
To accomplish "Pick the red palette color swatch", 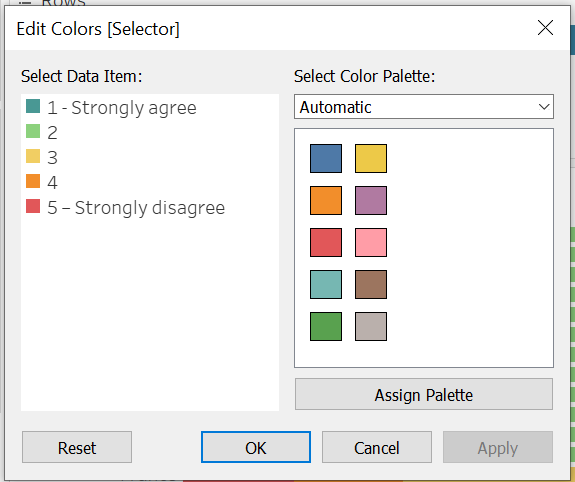I will pos(326,242).
